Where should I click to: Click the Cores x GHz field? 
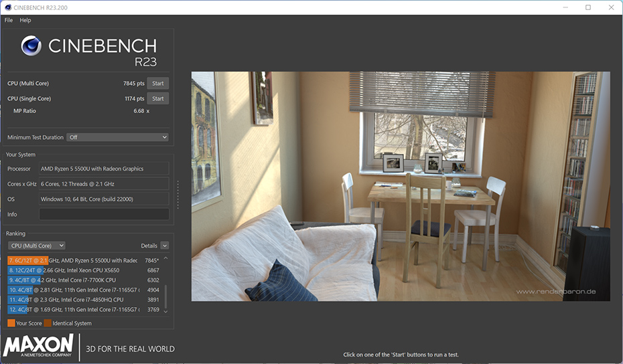[104, 184]
